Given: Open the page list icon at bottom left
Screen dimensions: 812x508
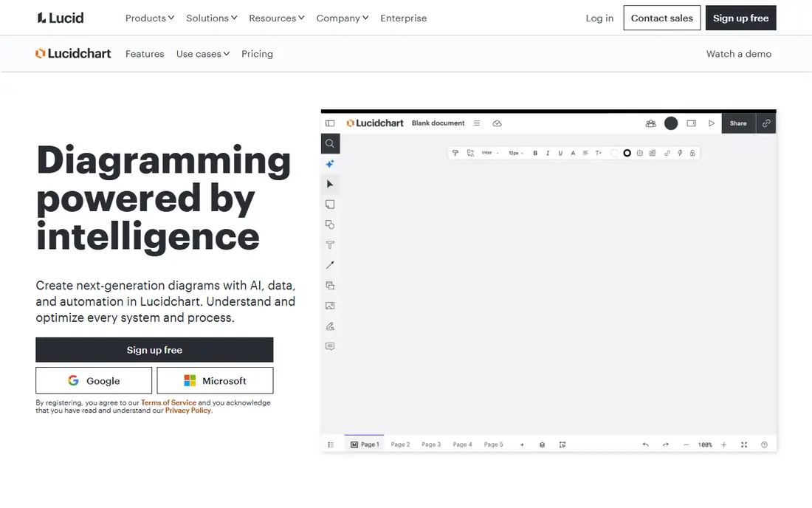Looking at the screenshot, I should (x=331, y=444).
